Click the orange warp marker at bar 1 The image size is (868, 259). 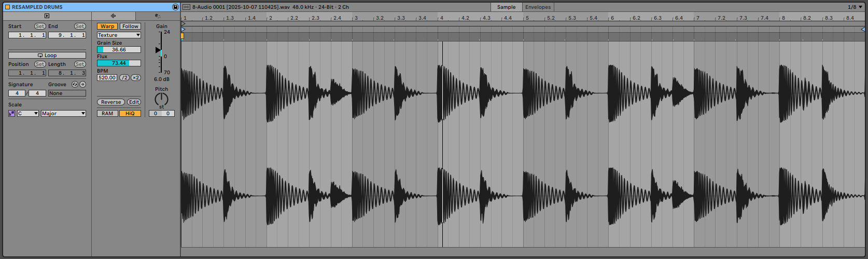183,36
